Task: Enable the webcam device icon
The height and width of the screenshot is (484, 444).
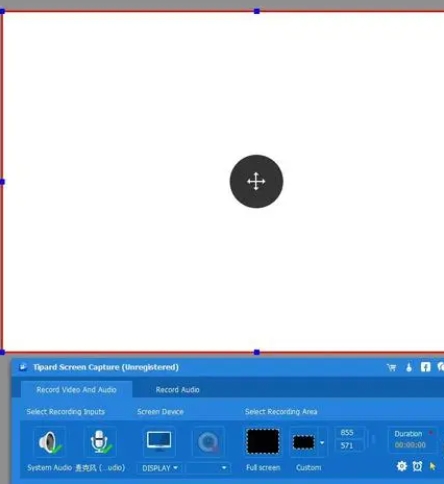Action: [x=208, y=442]
